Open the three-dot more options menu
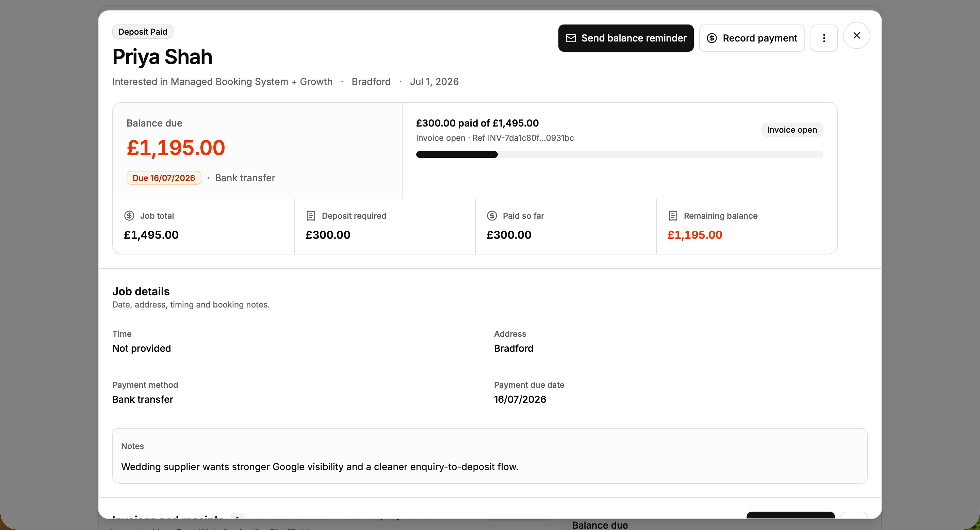The image size is (980, 530). coord(823,38)
